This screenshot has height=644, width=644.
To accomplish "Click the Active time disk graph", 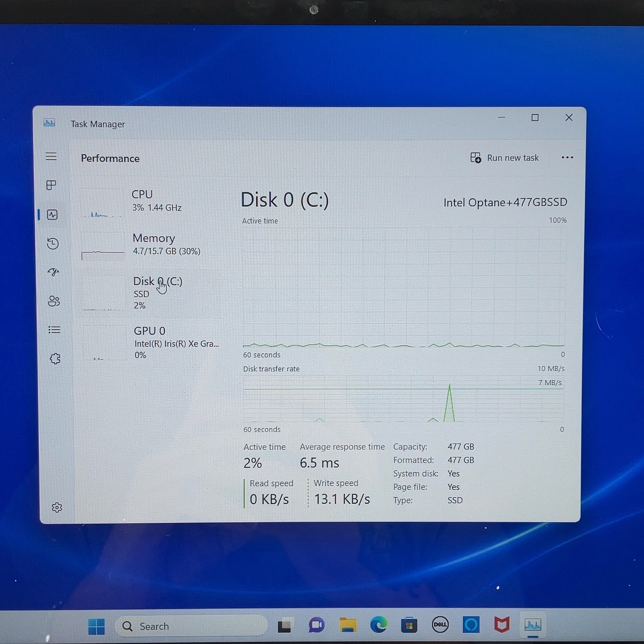I will [x=404, y=287].
